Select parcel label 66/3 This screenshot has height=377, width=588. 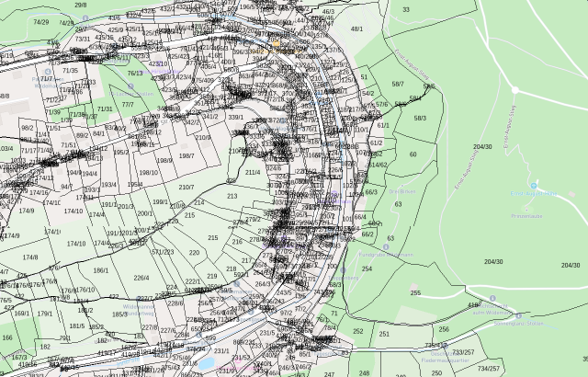pyautogui.click(x=371, y=192)
